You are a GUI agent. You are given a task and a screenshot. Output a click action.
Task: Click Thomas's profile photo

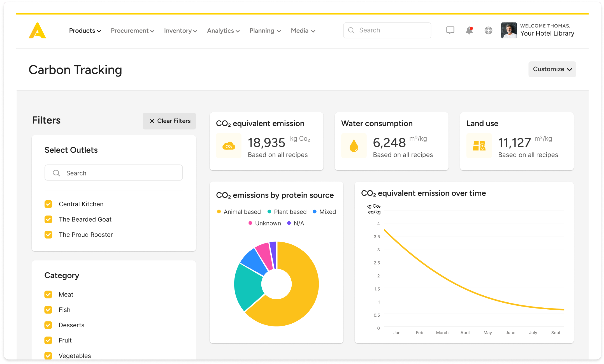509,30
